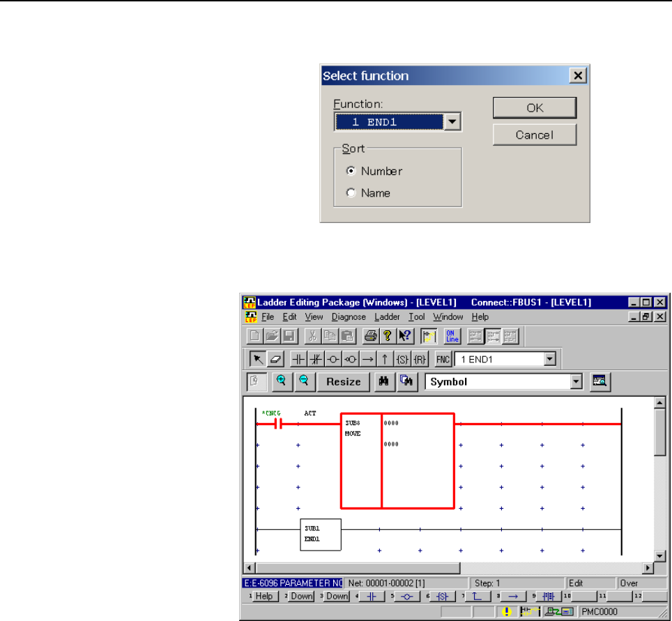This screenshot has height=621, width=672.
Task: Expand the toolbar function list showing 1 END1
Action: pos(549,360)
